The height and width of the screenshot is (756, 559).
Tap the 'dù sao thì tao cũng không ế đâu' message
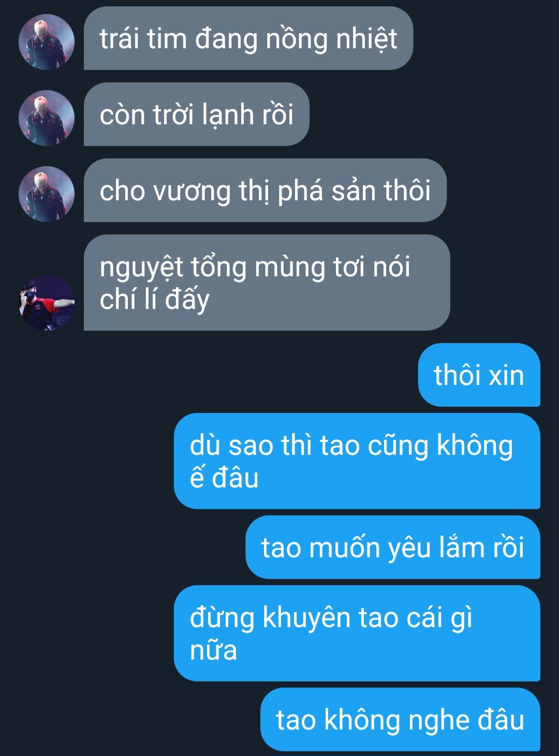[x=357, y=461]
